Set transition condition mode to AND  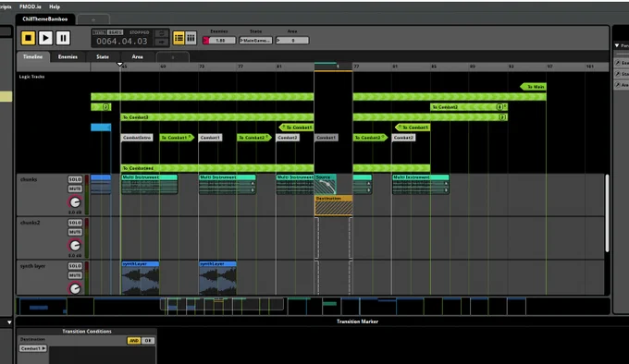pos(133,340)
